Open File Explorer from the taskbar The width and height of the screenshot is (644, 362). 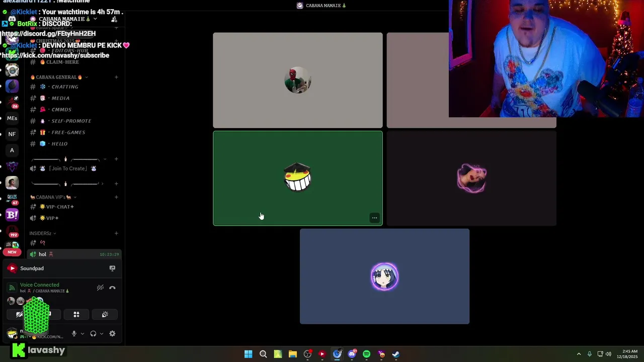pos(292,354)
